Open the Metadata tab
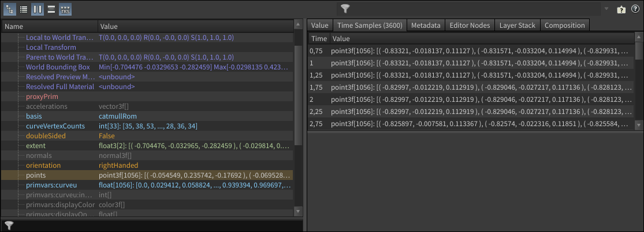 coord(426,25)
